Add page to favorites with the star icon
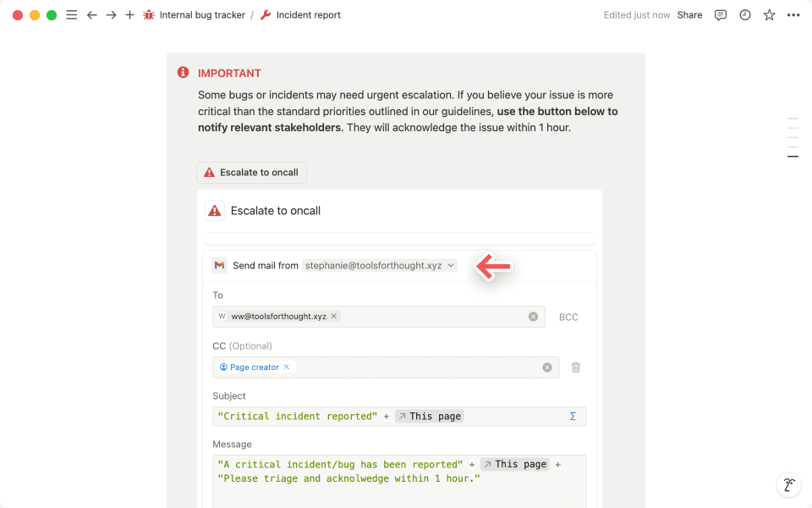Image resolution: width=812 pixels, height=508 pixels. pos(769,14)
